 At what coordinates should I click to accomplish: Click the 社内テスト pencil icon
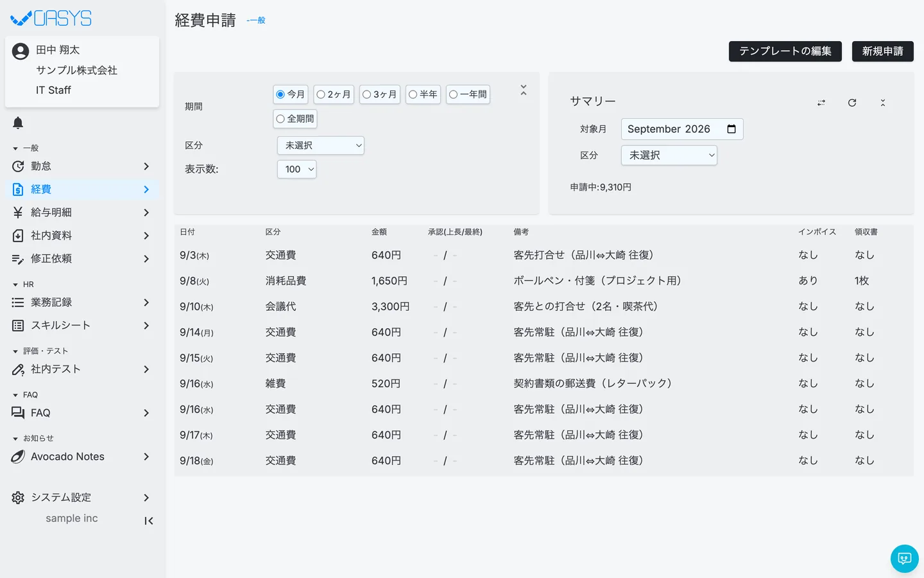click(18, 369)
